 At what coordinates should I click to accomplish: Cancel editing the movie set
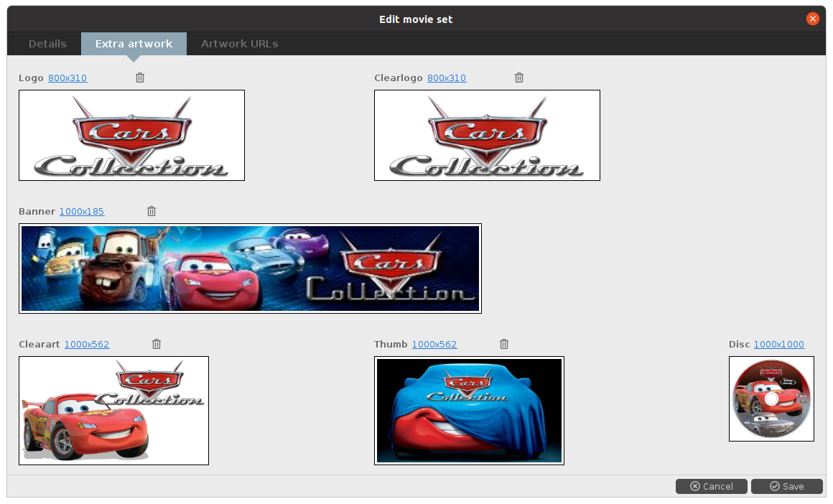(x=711, y=486)
